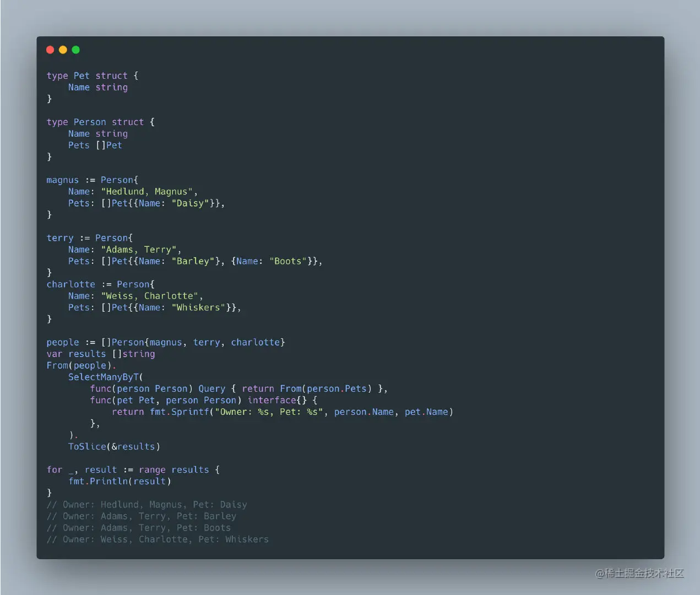The width and height of the screenshot is (700, 595).
Task: Click the yellow minimize window dot
Action: [x=63, y=50]
